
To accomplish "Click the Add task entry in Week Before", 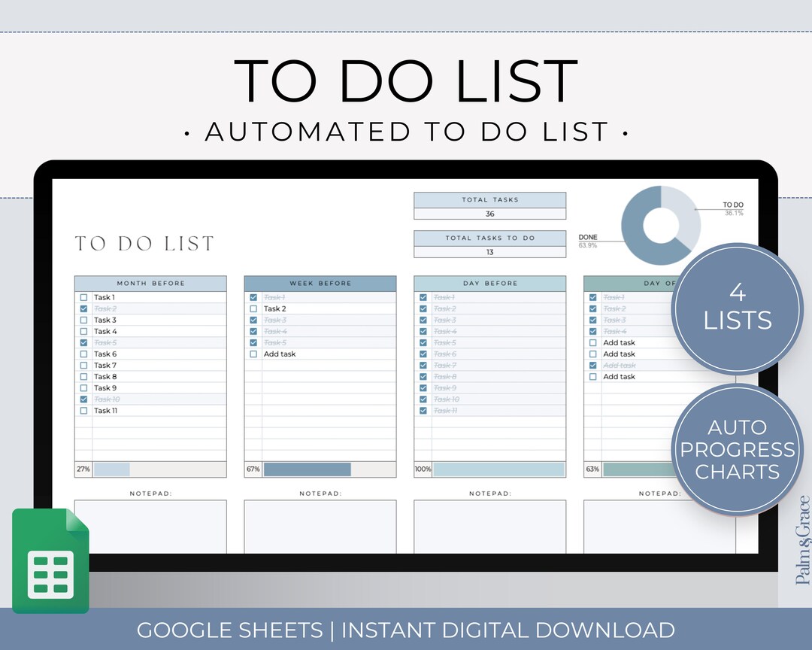I will click(x=279, y=354).
